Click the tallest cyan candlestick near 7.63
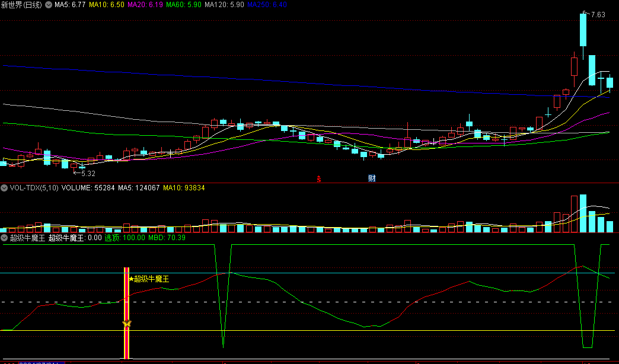 point(583,30)
